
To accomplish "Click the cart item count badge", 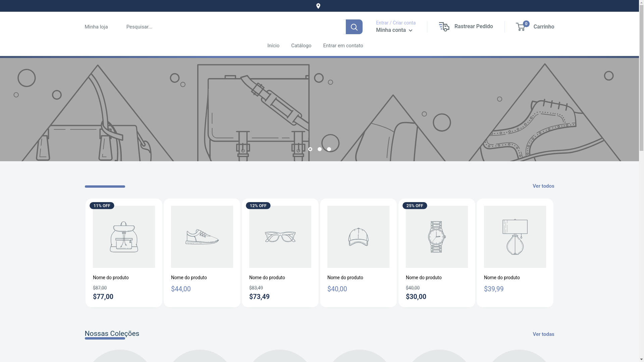I will (x=526, y=24).
